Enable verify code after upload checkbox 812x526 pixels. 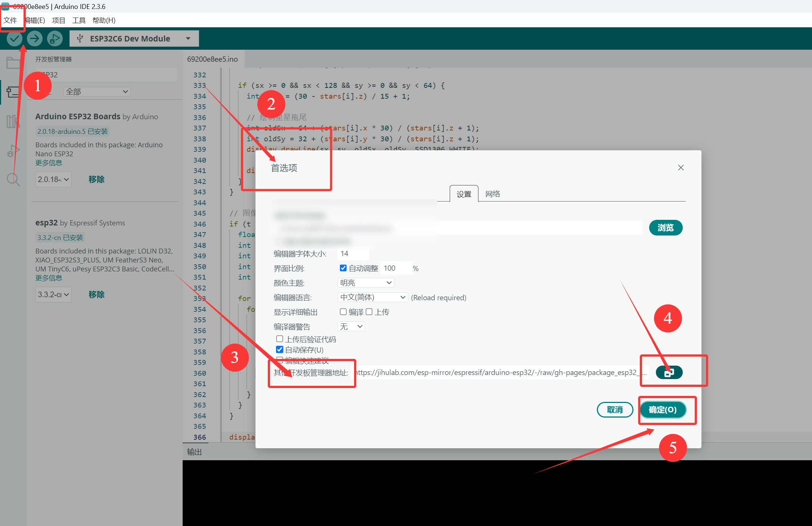click(x=279, y=339)
